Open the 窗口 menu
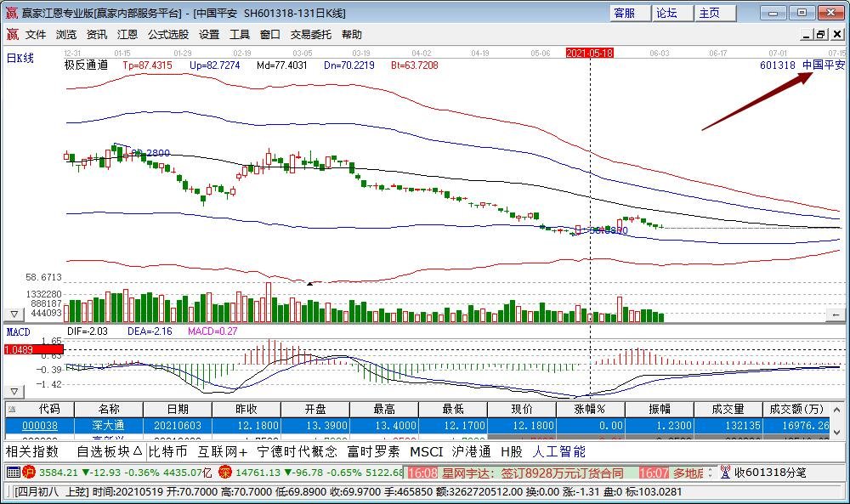This screenshot has height=504, width=850. (270, 35)
